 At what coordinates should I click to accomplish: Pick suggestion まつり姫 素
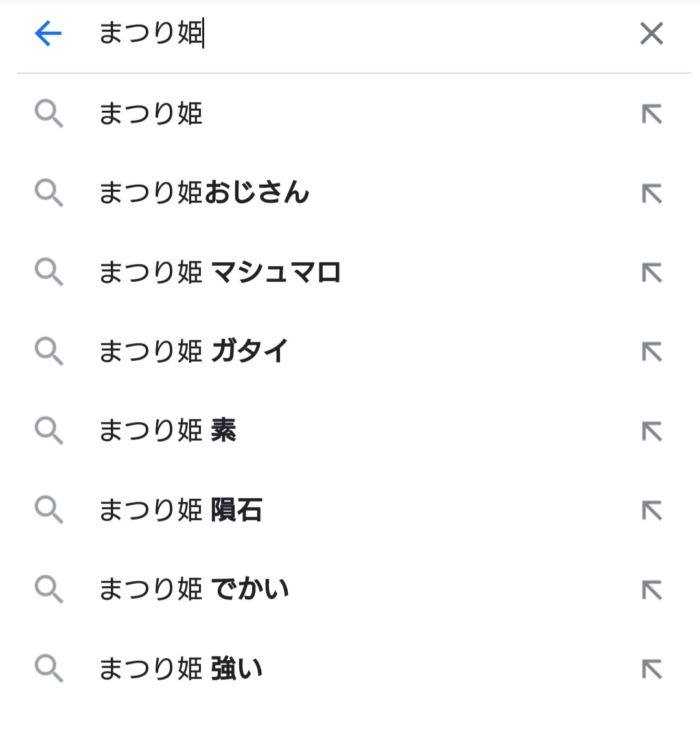[167, 431]
